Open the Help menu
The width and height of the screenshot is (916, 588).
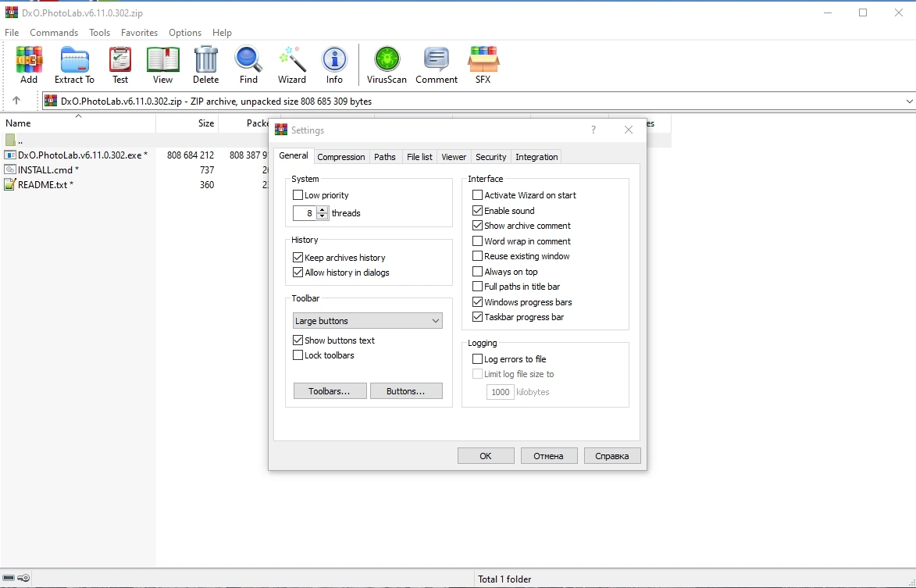pyautogui.click(x=222, y=33)
